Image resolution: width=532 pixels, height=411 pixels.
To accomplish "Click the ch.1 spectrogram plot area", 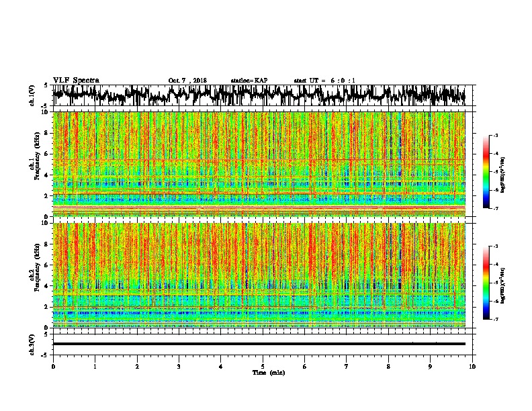I will (259, 164).
